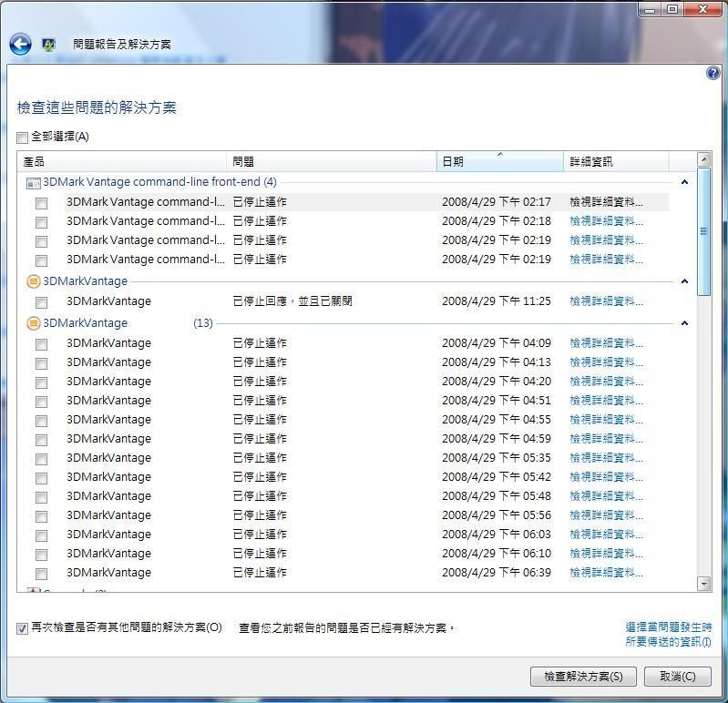Check the 3DMarkVantage row dated 下午 11:25

[41, 302]
